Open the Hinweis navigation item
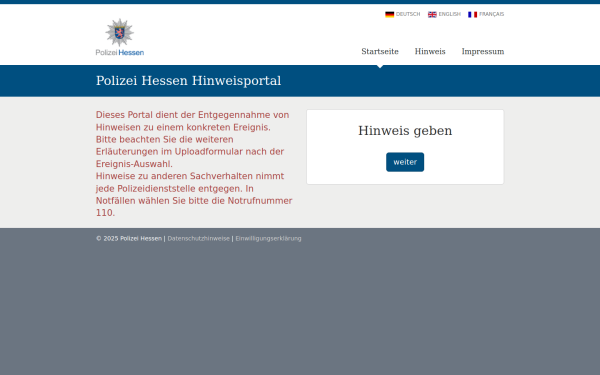 tap(430, 51)
